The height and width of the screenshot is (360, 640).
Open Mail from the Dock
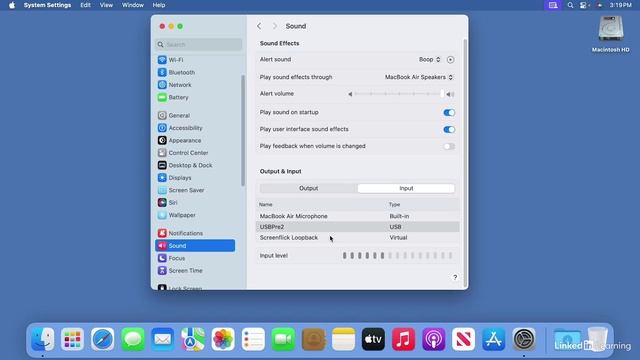162,339
